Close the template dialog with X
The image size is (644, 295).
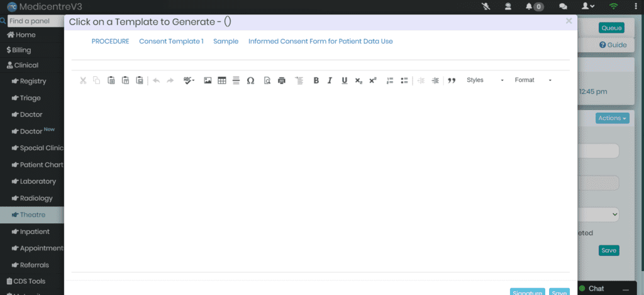click(569, 21)
